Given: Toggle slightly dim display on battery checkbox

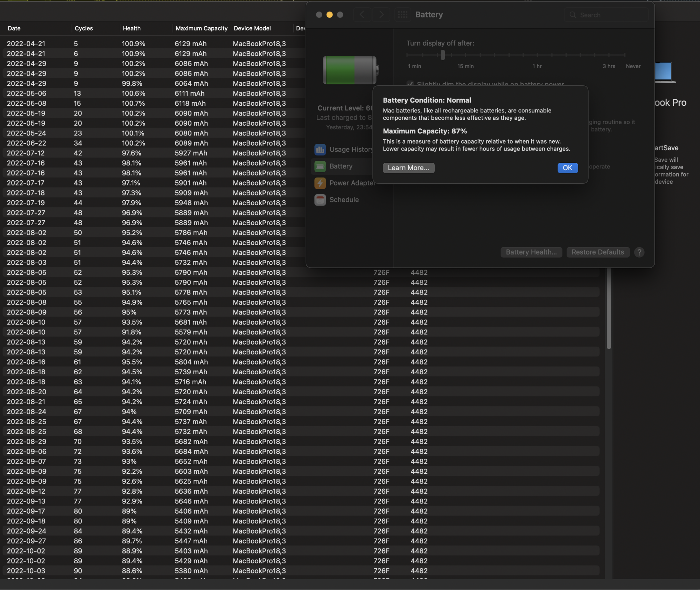Looking at the screenshot, I should 410,84.
